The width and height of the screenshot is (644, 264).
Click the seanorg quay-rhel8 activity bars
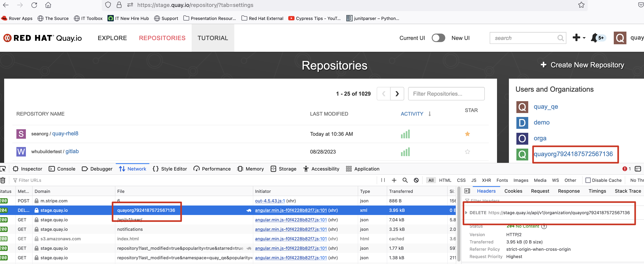405,134
